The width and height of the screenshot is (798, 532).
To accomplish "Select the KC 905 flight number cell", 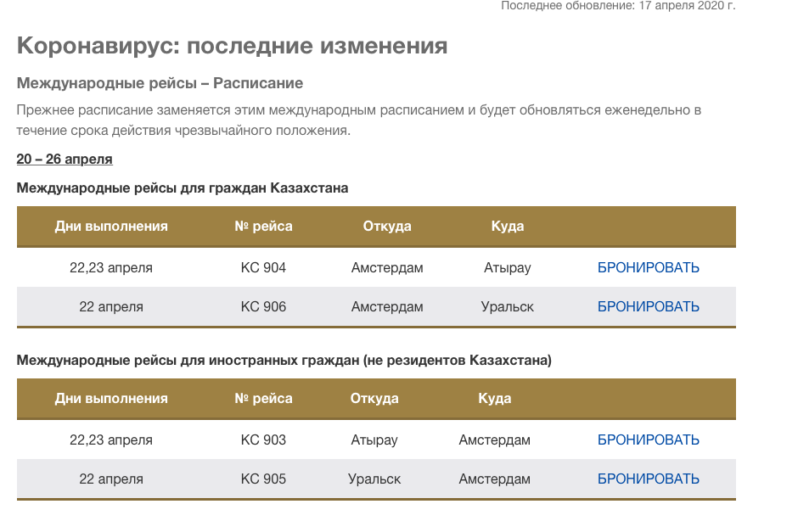I will pos(263,479).
